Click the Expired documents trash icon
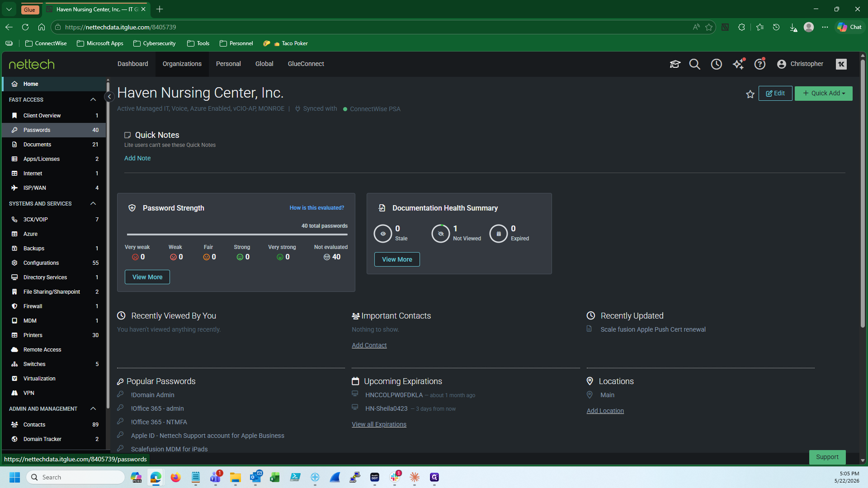868x488 pixels. (x=499, y=234)
